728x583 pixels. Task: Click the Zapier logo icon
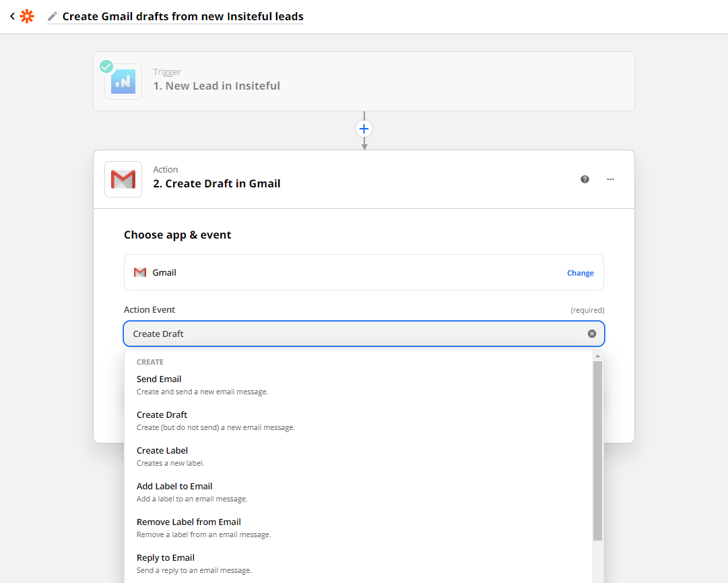27,16
